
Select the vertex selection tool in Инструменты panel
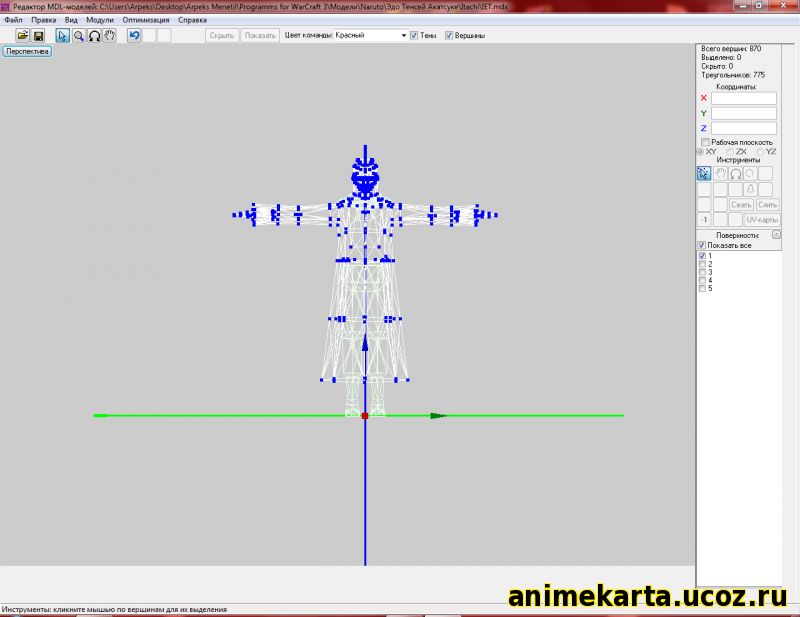(x=704, y=174)
